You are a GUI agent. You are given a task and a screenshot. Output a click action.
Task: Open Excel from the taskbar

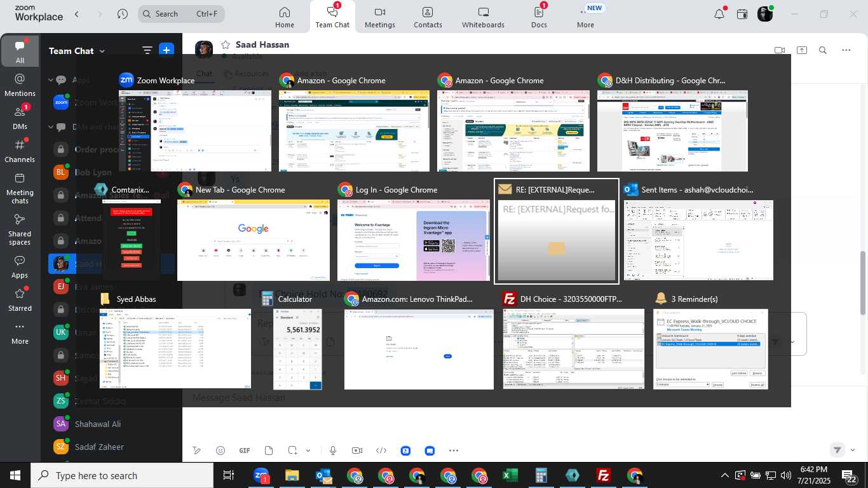pos(510,475)
